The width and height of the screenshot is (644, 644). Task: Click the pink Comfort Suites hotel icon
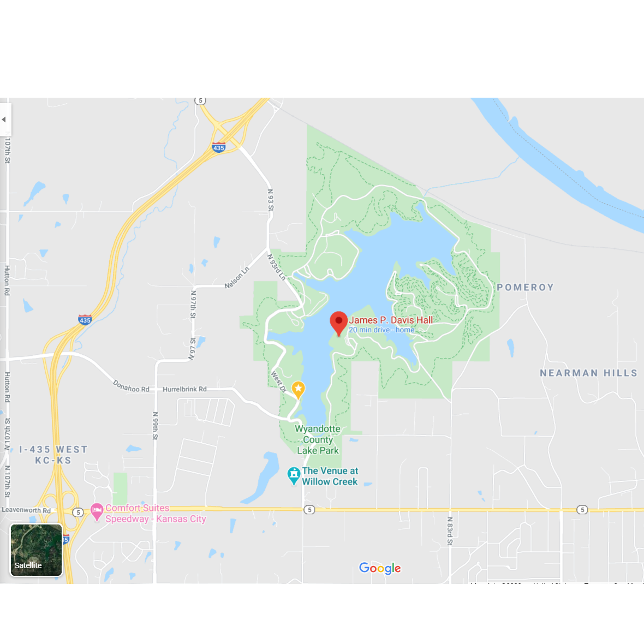coord(97,512)
